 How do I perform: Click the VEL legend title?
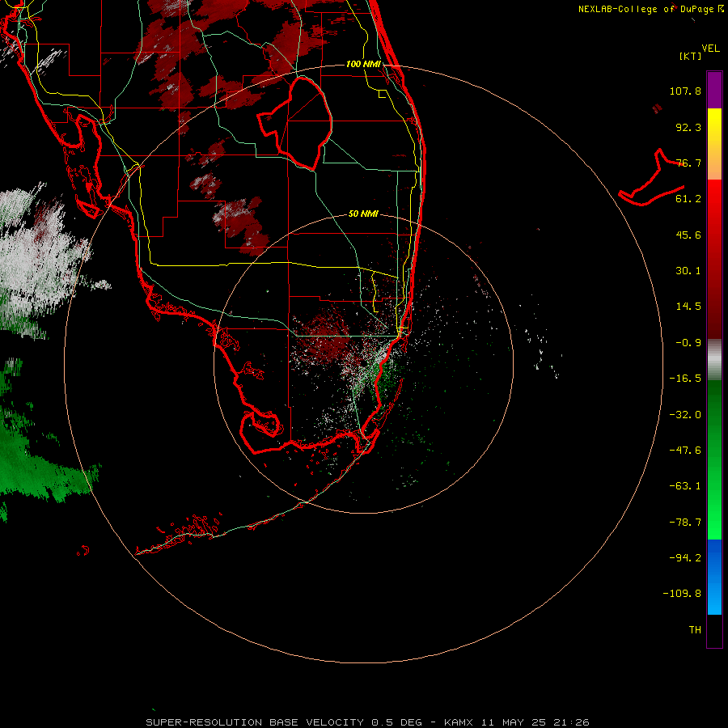point(710,49)
